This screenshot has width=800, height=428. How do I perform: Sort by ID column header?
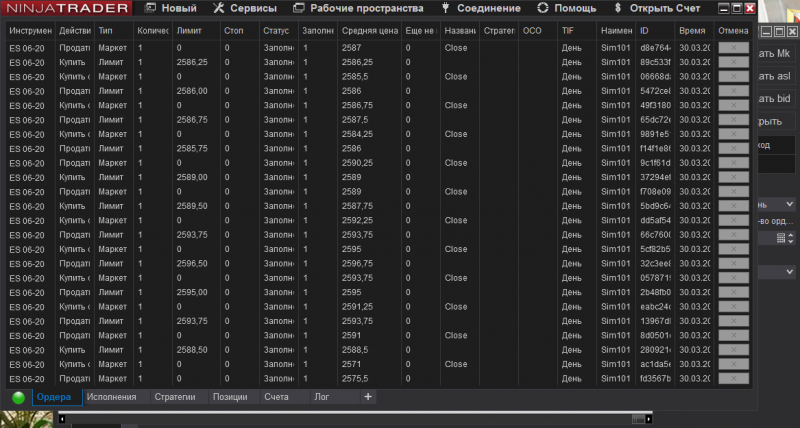655,31
